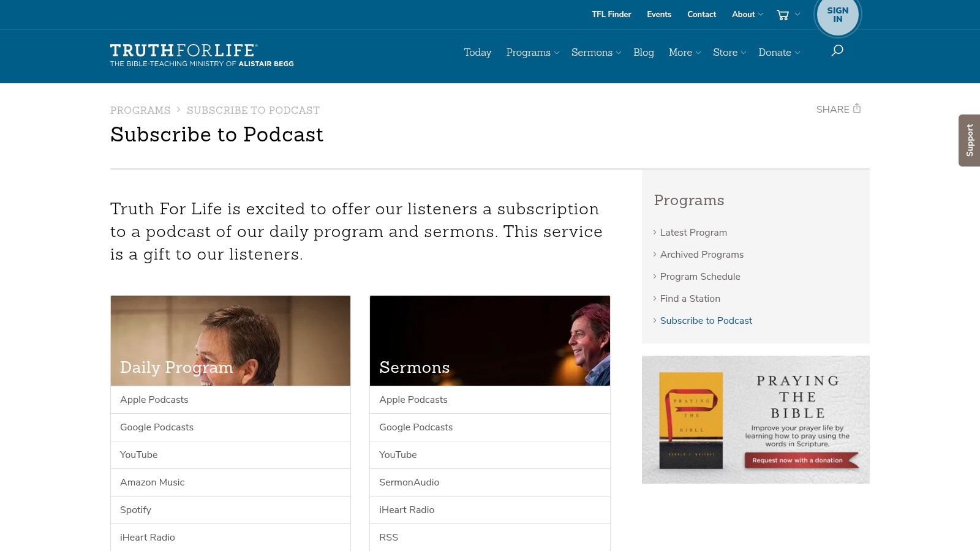This screenshot has width=980, height=551.
Task: Open the Today menu item
Action: 478,53
